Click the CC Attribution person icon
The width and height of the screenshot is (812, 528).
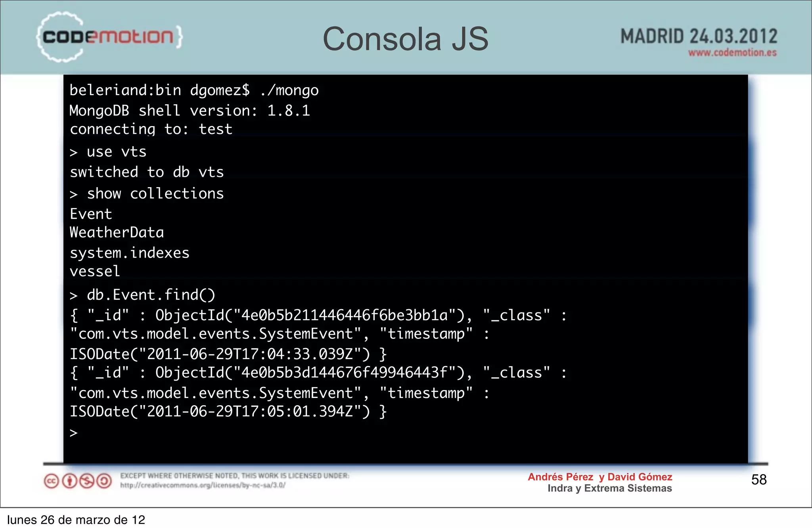[x=69, y=481]
